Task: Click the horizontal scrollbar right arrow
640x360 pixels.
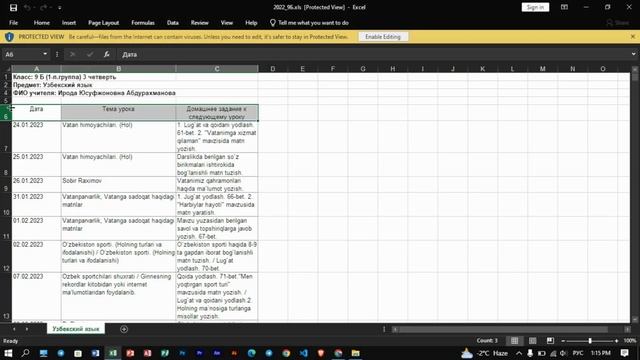Action: 627,329
